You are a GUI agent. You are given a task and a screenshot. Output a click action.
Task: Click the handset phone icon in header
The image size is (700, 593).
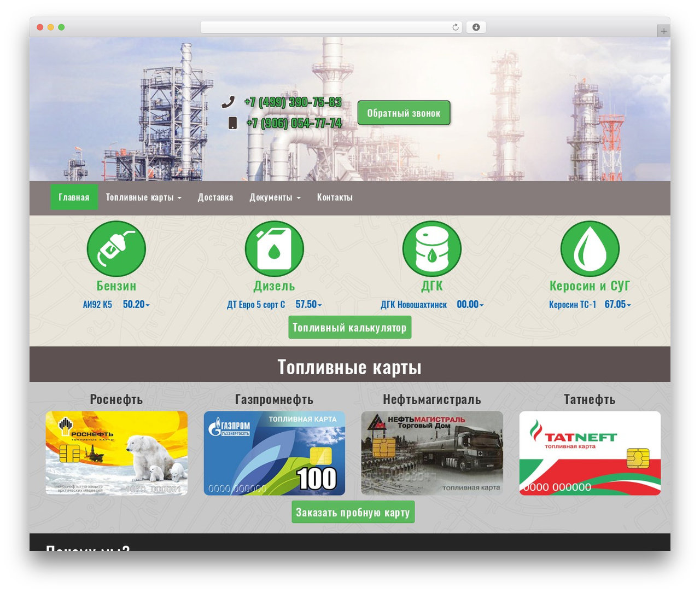(x=228, y=102)
